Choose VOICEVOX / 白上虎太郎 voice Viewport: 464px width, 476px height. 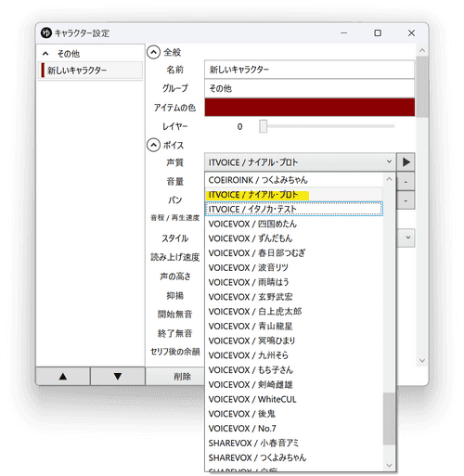click(x=294, y=312)
